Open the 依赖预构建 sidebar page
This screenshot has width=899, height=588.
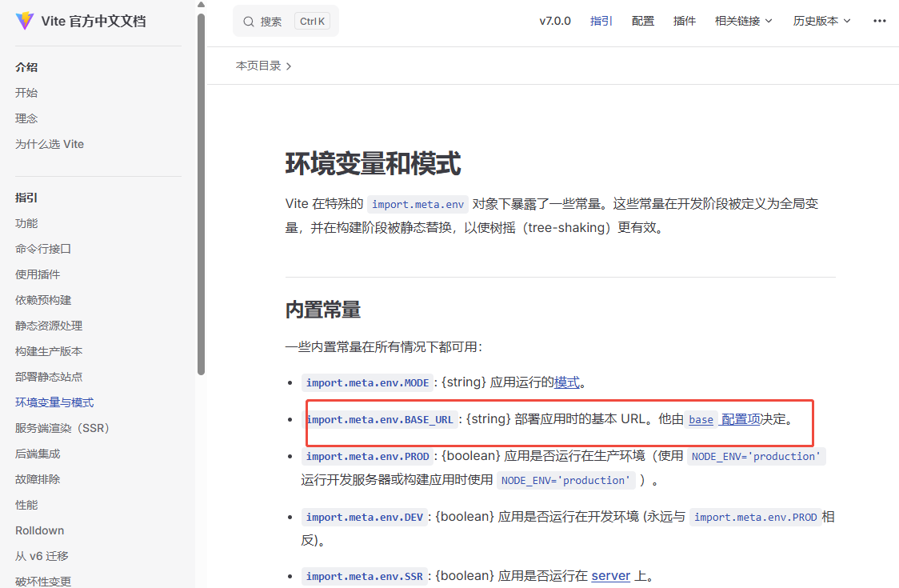(43, 301)
